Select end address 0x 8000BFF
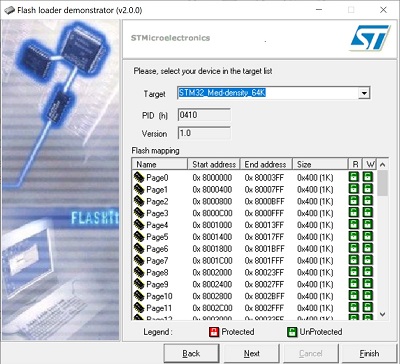The image size is (400, 364). pos(264,202)
